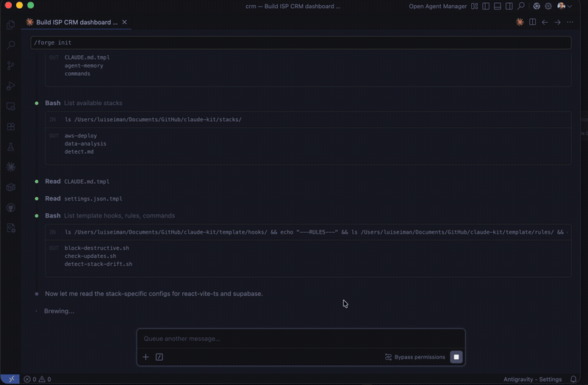Expand the Bash List available stacks step

[84, 103]
